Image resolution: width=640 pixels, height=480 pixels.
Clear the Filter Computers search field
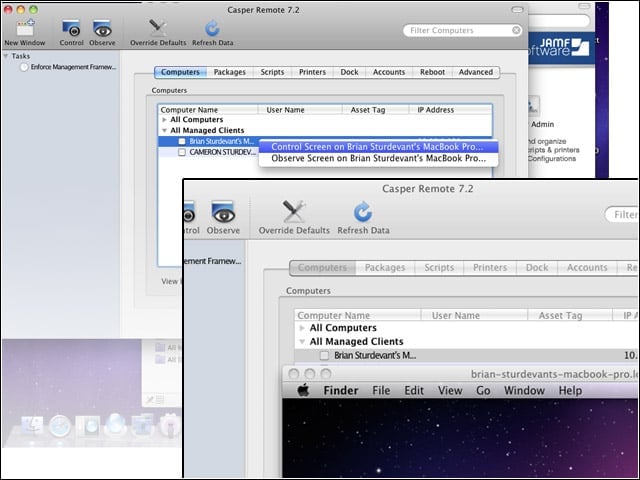click(x=516, y=30)
